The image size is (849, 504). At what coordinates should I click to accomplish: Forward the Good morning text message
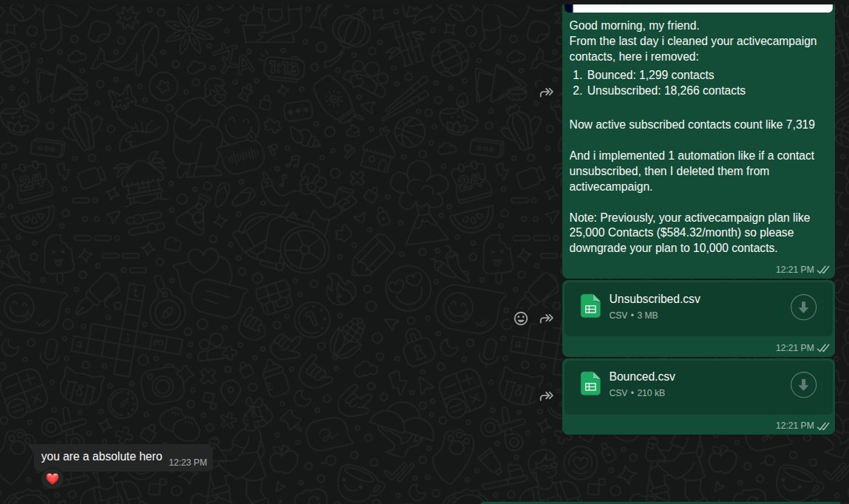pyautogui.click(x=546, y=92)
